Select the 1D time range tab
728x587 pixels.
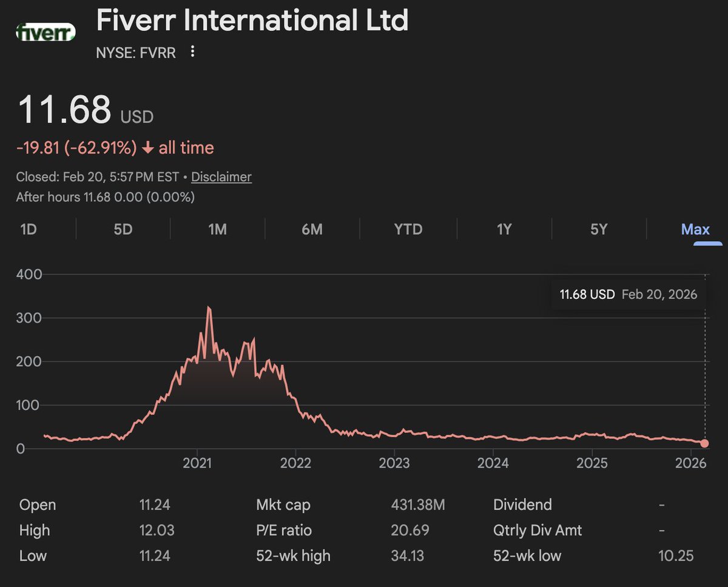pos(29,229)
